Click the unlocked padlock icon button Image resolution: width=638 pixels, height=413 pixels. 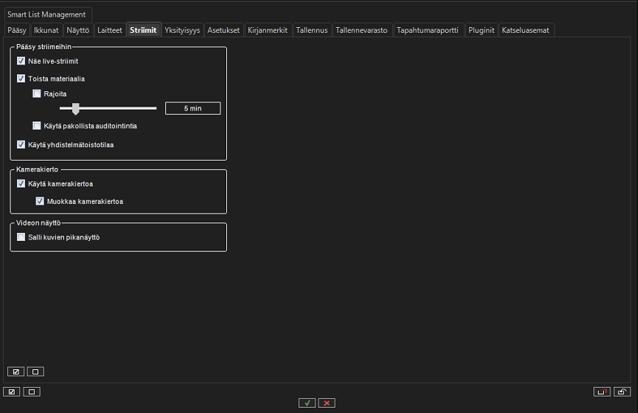click(x=622, y=392)
